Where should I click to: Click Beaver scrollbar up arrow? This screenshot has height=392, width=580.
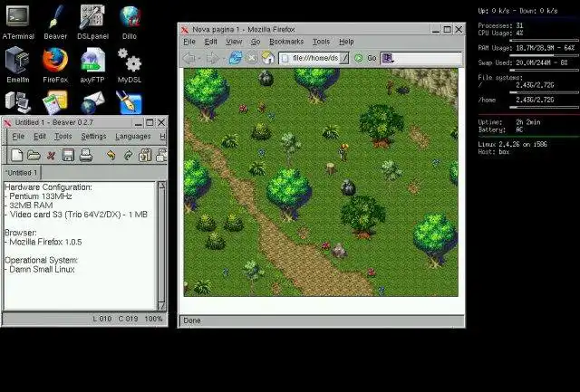161,185
